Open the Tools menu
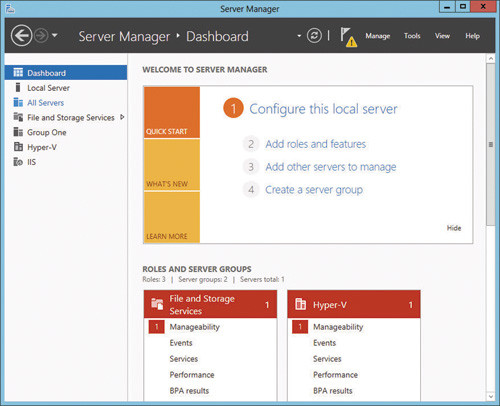Viewport: 500px width, 406px height. coord(412,36)
